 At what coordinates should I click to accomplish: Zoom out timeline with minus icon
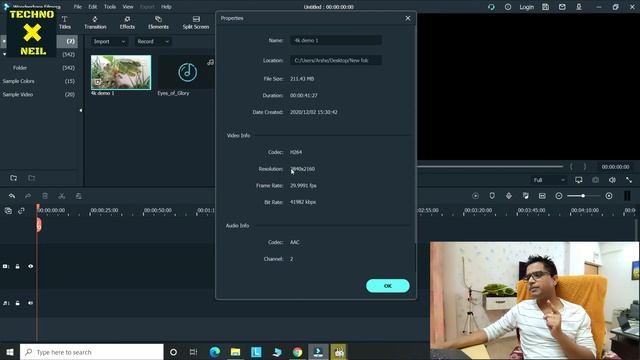coord(559,196)
